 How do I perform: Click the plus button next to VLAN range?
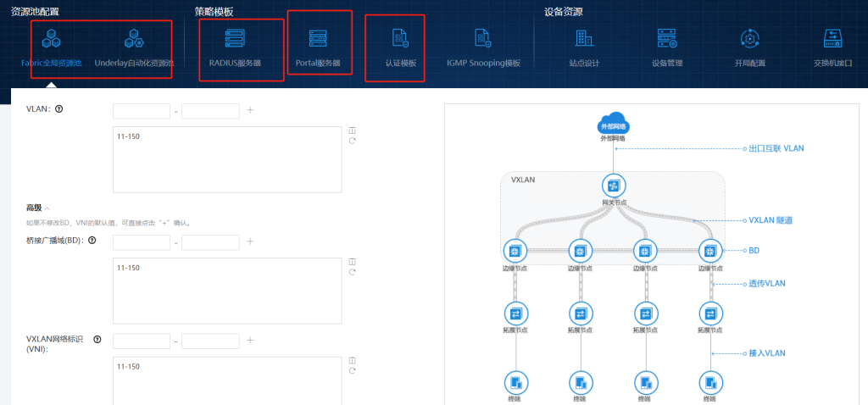(x=250, y=110)
